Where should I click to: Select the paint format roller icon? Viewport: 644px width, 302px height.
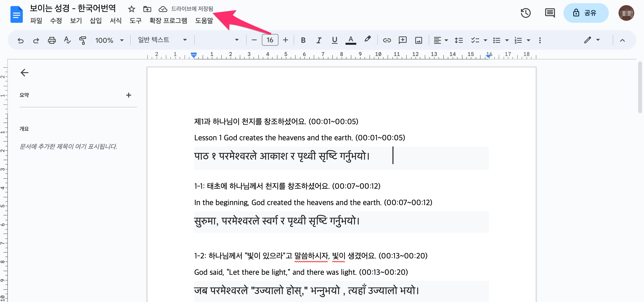(x=82, y=40)
